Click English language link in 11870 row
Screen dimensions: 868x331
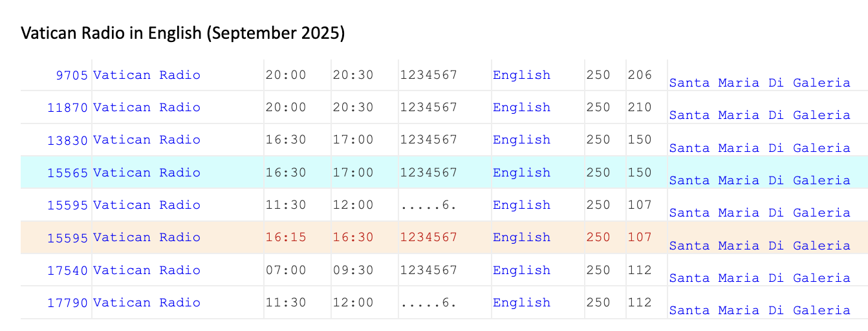coord(521,107)
